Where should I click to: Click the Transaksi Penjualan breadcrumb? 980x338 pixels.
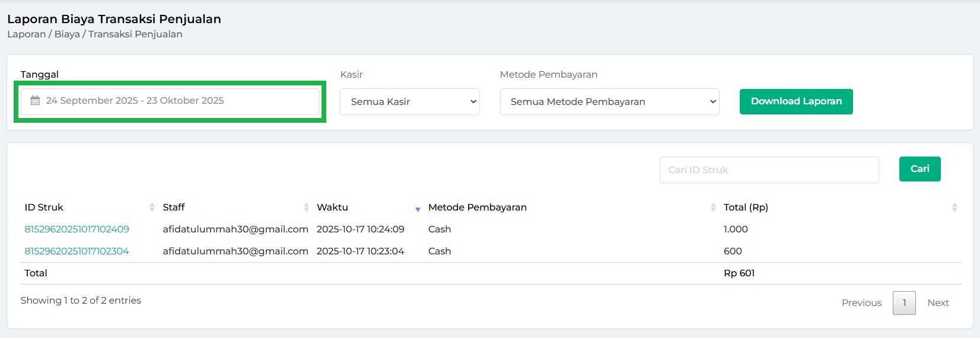[135, 34]
